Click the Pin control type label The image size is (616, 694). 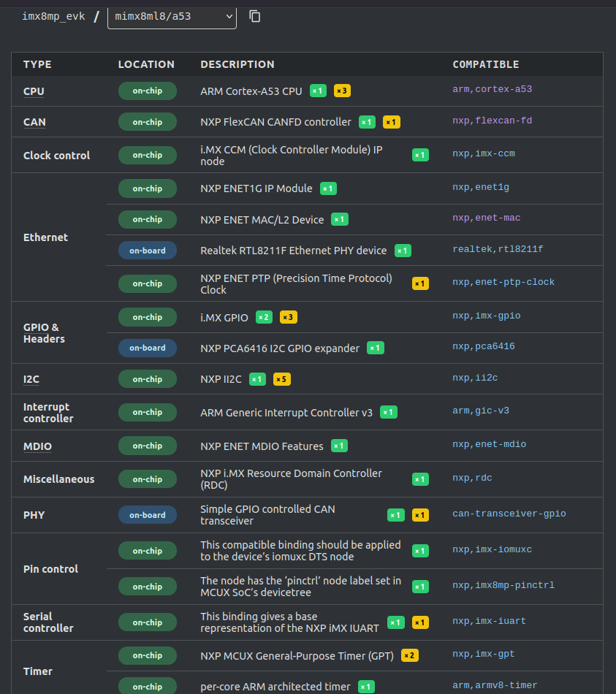point(50,569)
